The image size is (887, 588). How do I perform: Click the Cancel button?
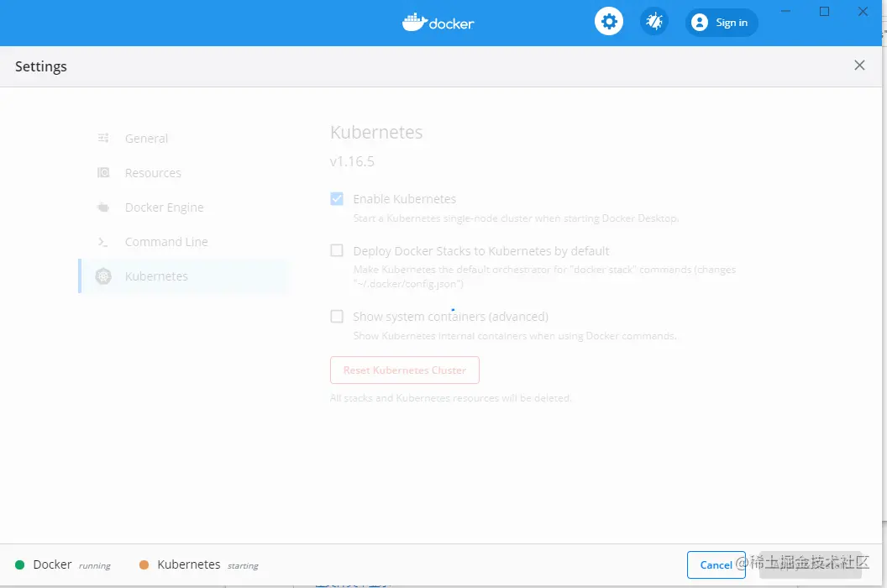[716, 564]
